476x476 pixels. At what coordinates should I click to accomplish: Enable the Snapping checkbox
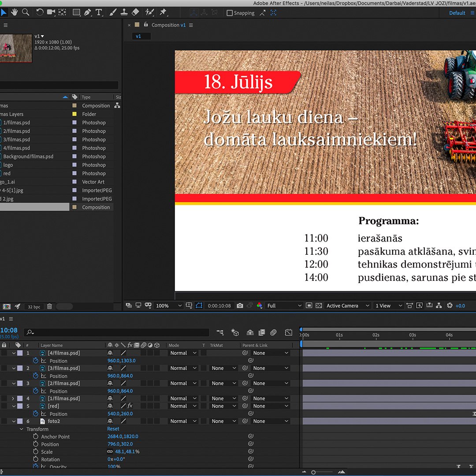(230, 13)
